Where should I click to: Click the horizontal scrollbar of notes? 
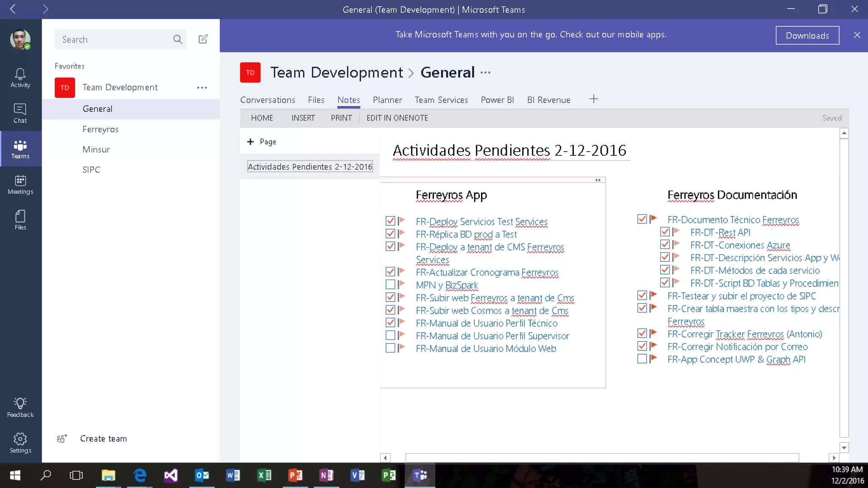coord(602,457)
